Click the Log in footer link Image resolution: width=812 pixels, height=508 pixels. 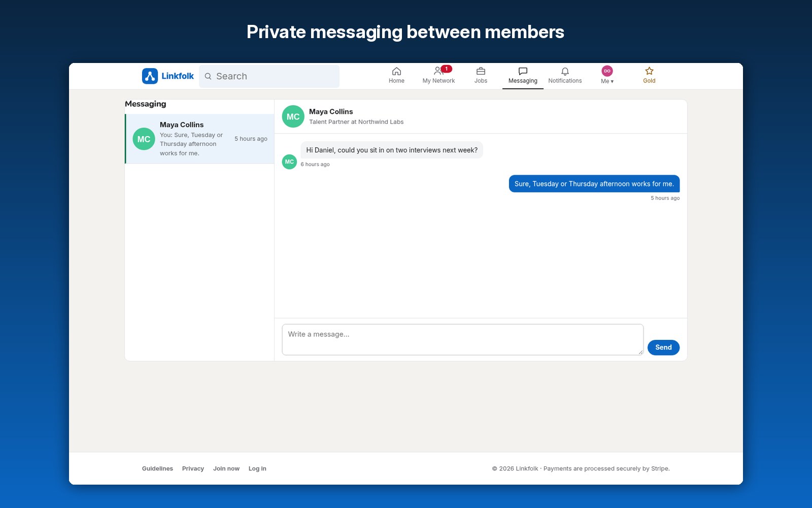point(257,468)
